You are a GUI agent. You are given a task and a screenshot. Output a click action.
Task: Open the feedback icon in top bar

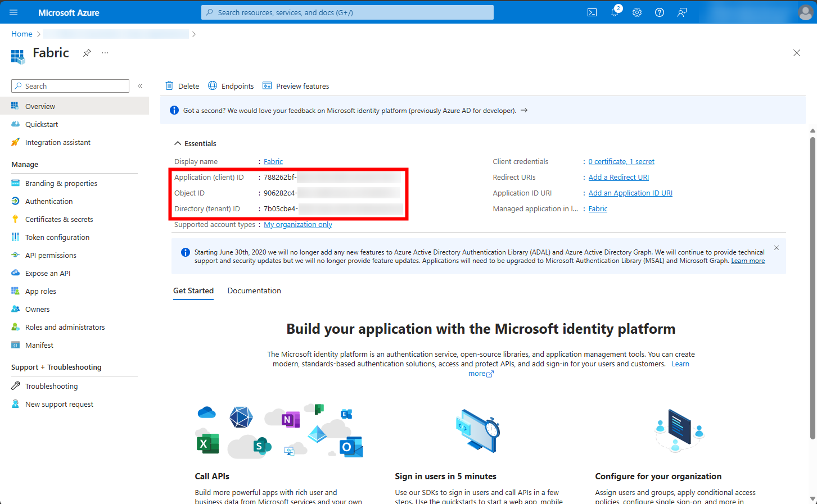pos(682,12)
